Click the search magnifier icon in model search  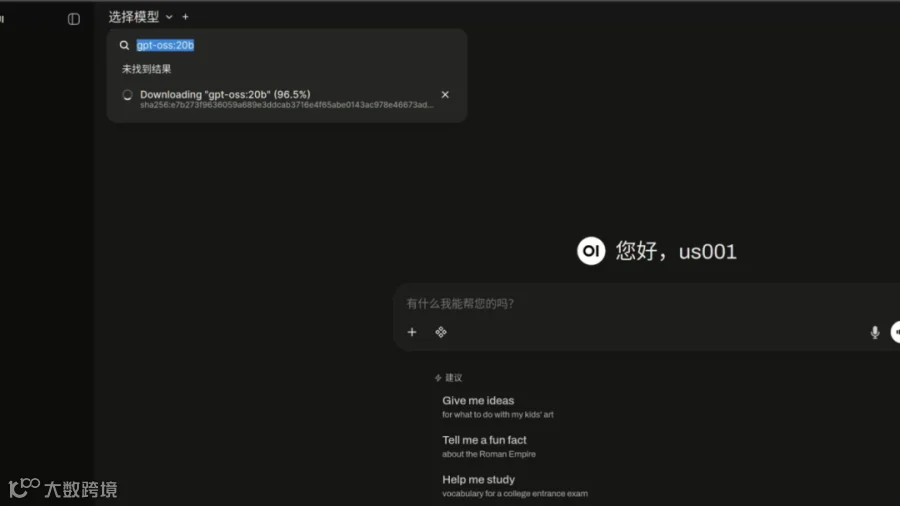point(124,45)
